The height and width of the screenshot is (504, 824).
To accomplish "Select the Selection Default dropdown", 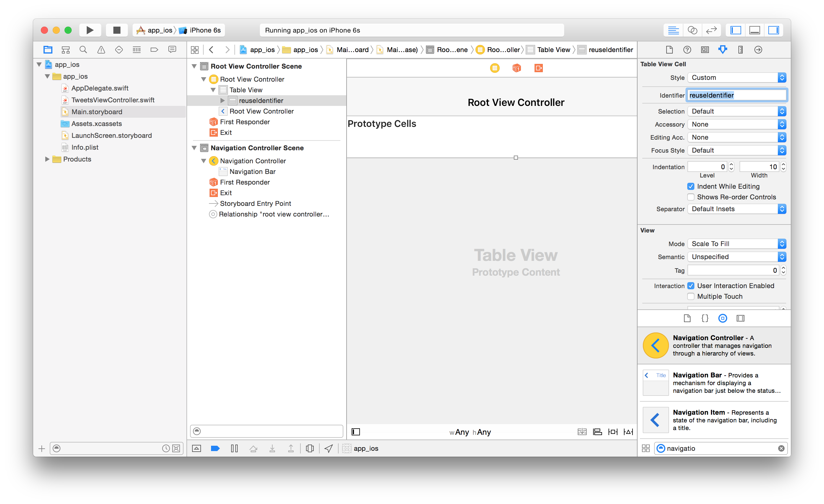I will click(x=738, y=110).
